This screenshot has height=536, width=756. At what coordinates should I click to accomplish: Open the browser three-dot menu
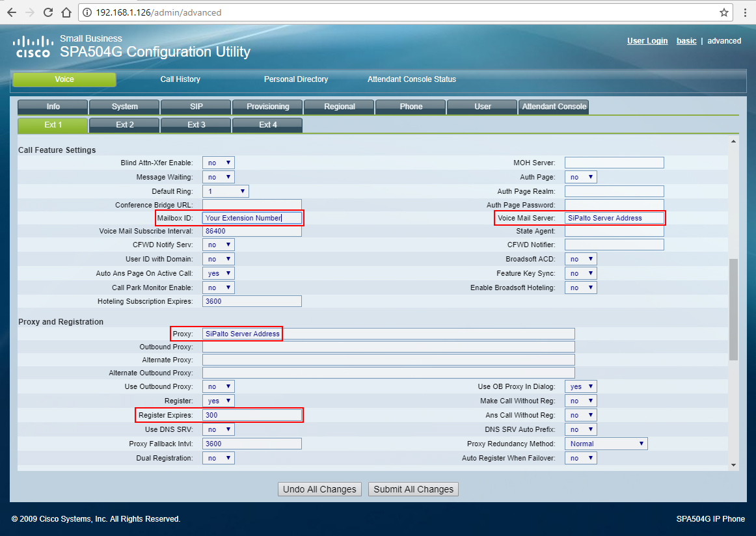pos(745,12)
